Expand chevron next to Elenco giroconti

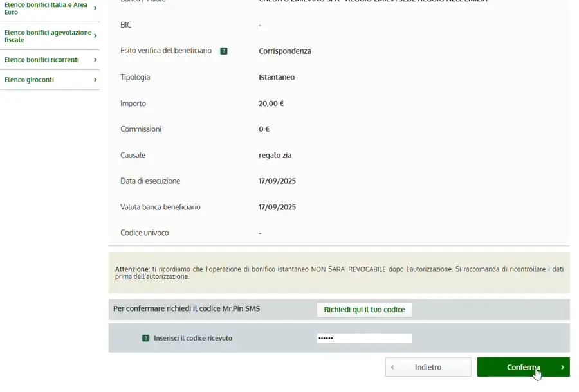(x=95, y=80)
